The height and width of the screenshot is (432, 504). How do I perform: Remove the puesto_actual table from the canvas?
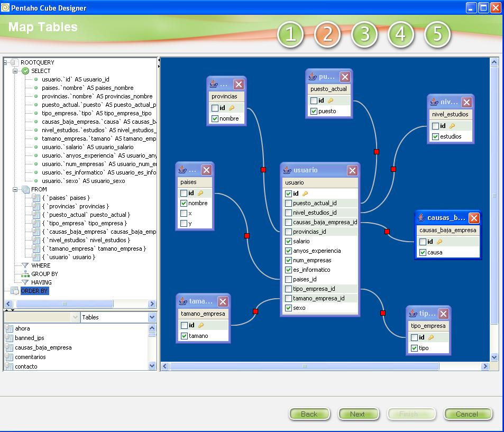click(x=345, y=77)
